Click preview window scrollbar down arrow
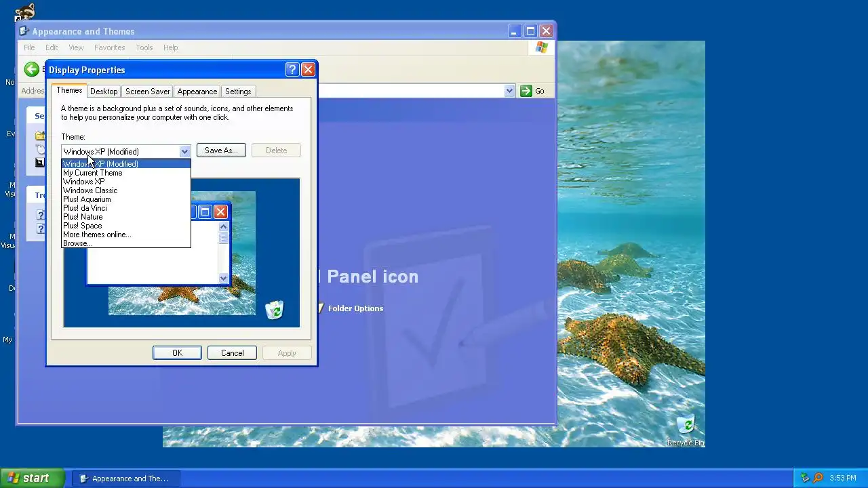 (224, 278)
